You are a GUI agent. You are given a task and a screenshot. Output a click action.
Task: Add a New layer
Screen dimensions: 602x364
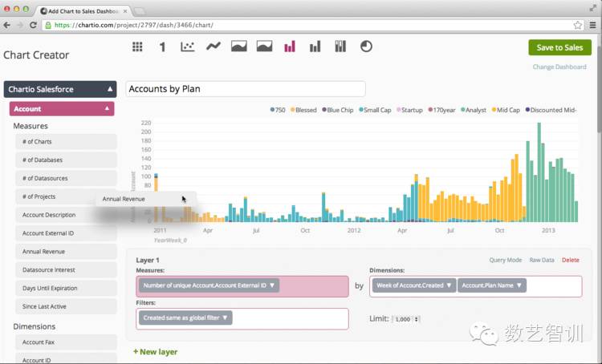tap(155, 352)
